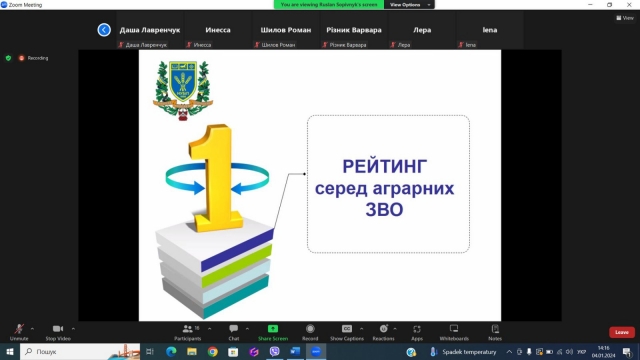Expand the Participants options arrow
This screenshot has height=360, width=640.
click(x=209, y=329)
